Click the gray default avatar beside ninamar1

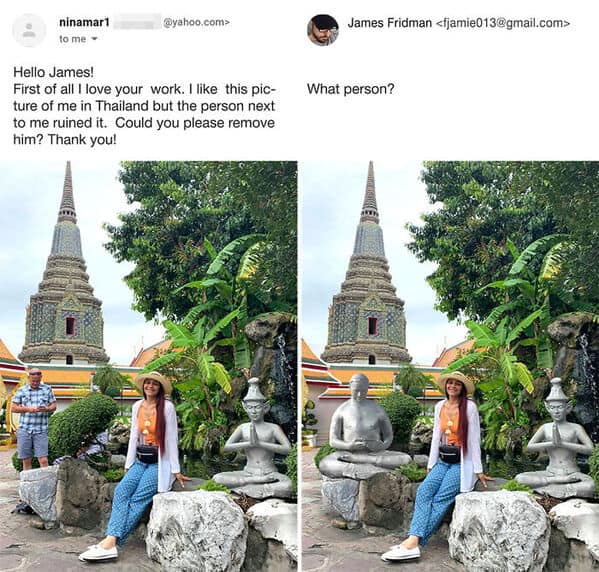point(29,30)
